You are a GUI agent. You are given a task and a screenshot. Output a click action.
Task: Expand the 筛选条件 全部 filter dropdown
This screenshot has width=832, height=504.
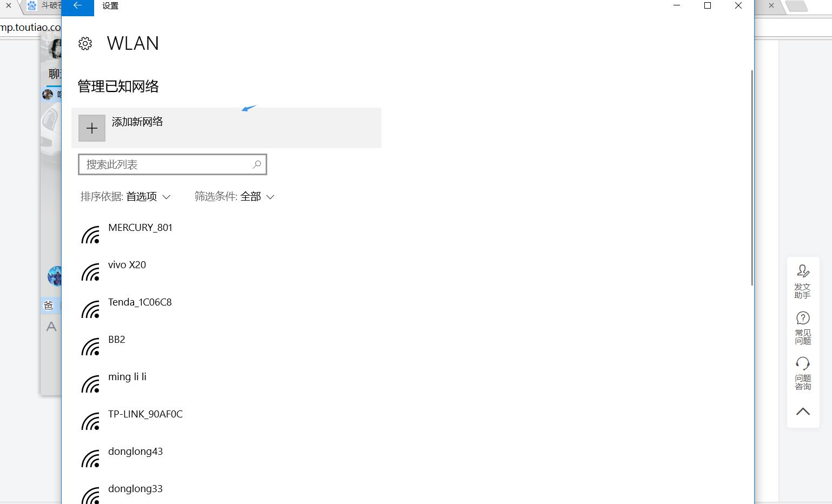coord(235,196)
